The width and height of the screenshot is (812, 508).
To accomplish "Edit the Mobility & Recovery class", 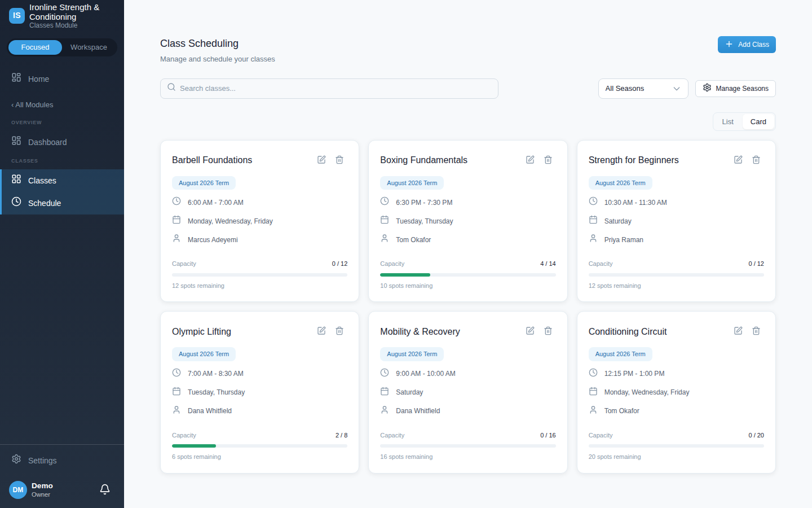I will click(x=530, y=331).
